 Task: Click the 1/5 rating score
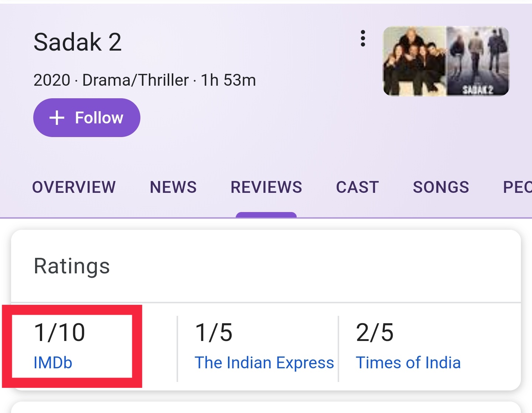coord(214,332)
